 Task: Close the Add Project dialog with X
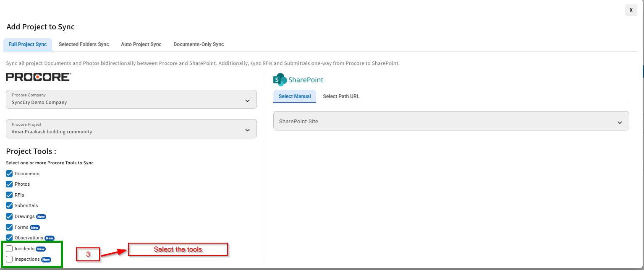[631, 10]
